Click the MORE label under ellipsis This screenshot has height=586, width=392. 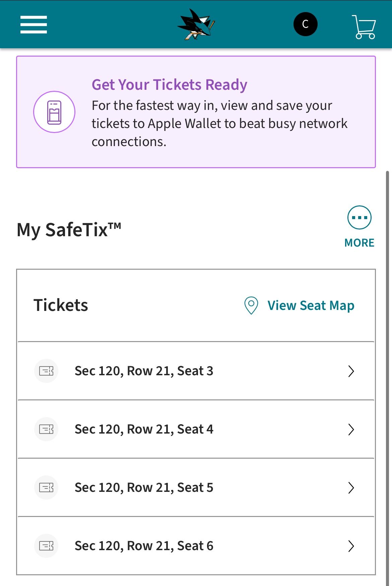click(x=359, y=243)
